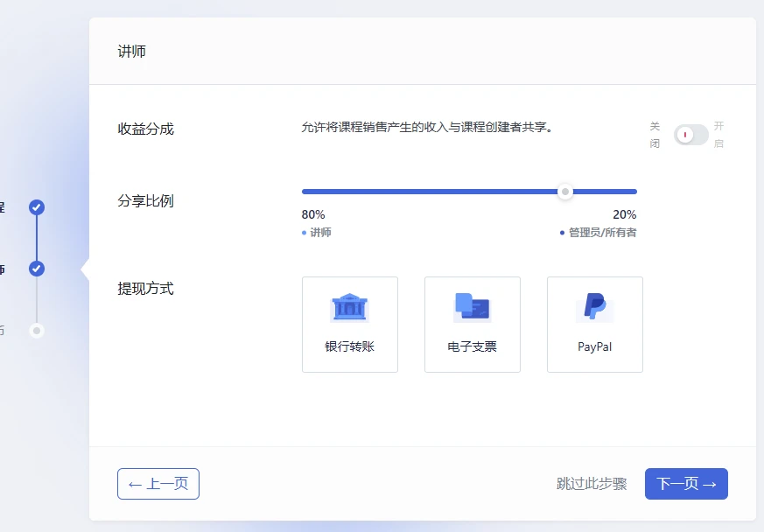Click the 上一页 previous page button
The width and height of the screenshot is (764, 532).
(158, 484)
